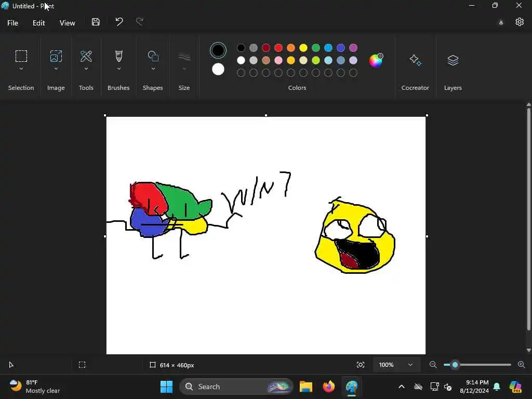Open the View menu
This screenshot has width=532, height=399.
67,23
